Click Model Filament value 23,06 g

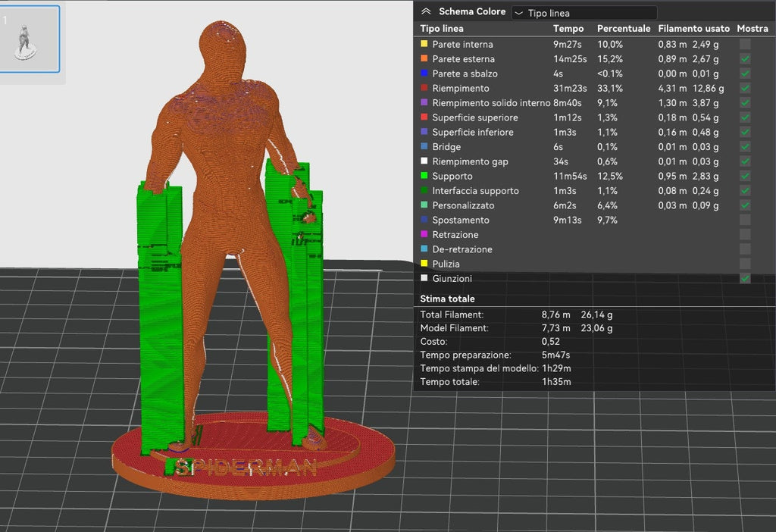(596, 328)
